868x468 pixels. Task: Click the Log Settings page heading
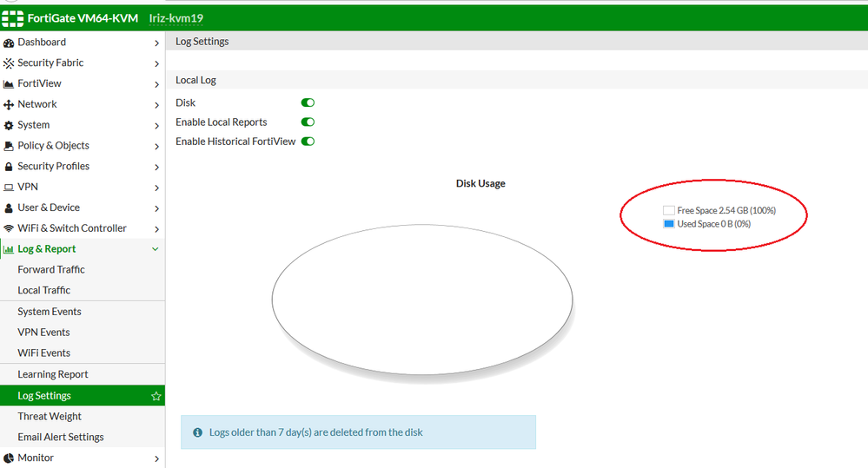click(202, 41)
